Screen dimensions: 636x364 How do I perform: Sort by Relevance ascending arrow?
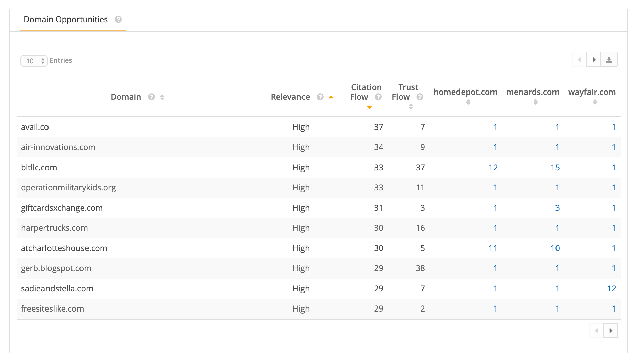click(x=331, y=97)
